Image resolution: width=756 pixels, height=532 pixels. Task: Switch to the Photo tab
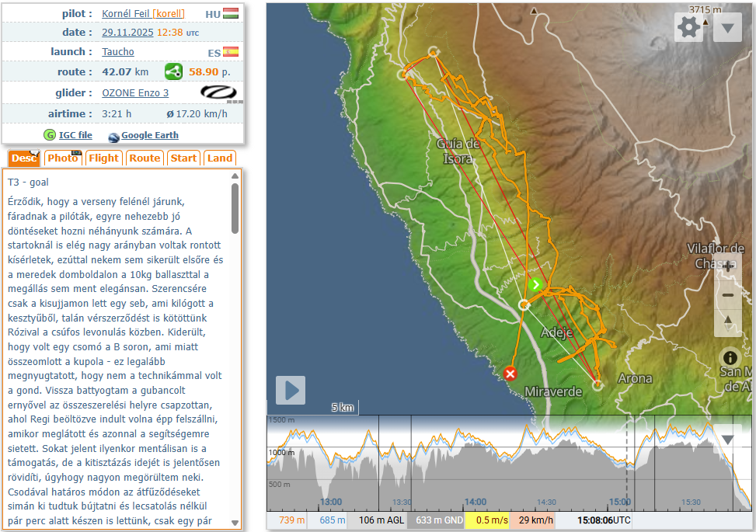pyautogui.click(x=62, y=158)
